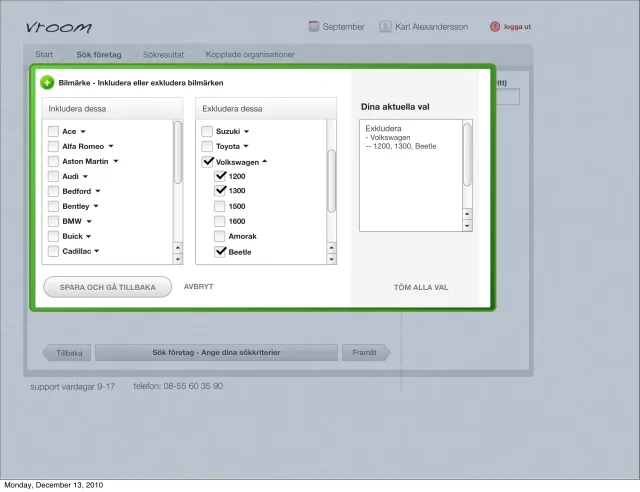Tick the BMW checkbox

(53, 221)
